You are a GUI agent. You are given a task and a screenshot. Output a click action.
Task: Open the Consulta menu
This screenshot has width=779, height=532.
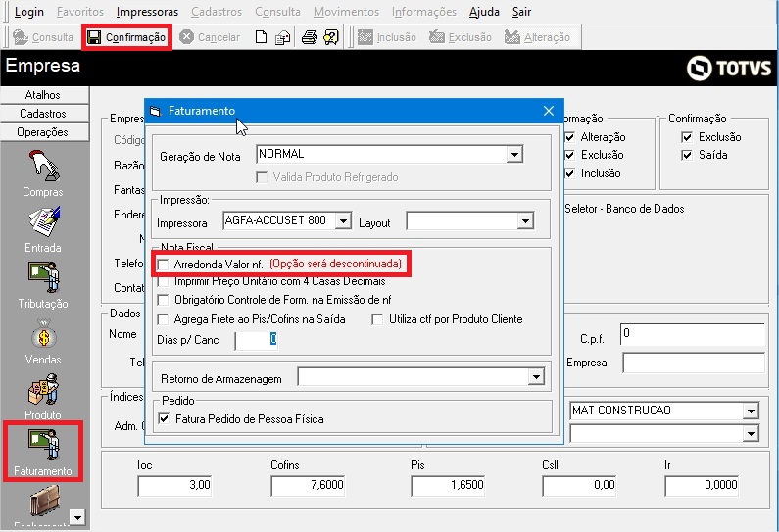click(277, 12)
